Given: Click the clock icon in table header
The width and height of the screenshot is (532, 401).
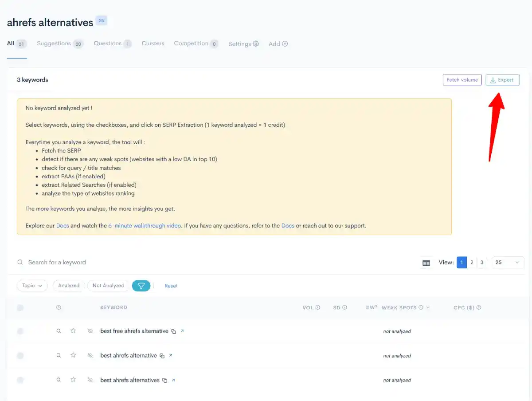Looking at the screenshot, I should pos(59,307).
